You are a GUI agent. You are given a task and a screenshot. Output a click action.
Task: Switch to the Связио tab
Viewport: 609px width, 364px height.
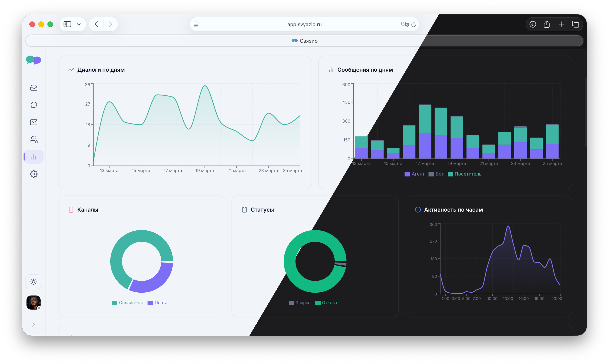(304, 41)
